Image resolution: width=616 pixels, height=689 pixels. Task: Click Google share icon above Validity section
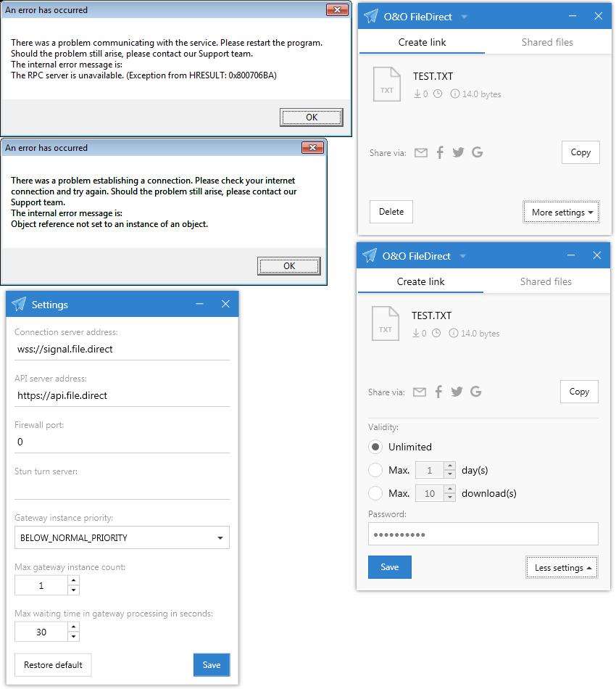coord(475,392)
